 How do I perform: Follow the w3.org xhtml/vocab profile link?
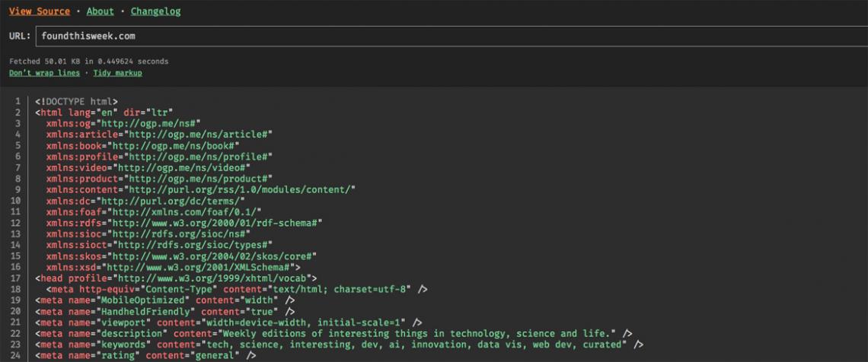(x=213, y=278)
